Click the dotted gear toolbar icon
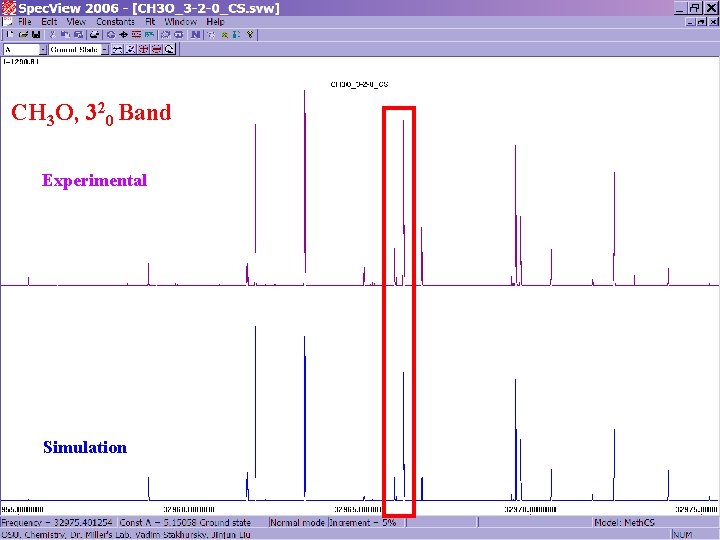 165,34
